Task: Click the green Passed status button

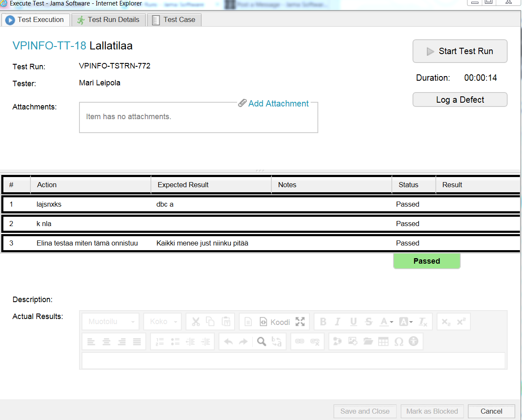Action: [426, 261]
